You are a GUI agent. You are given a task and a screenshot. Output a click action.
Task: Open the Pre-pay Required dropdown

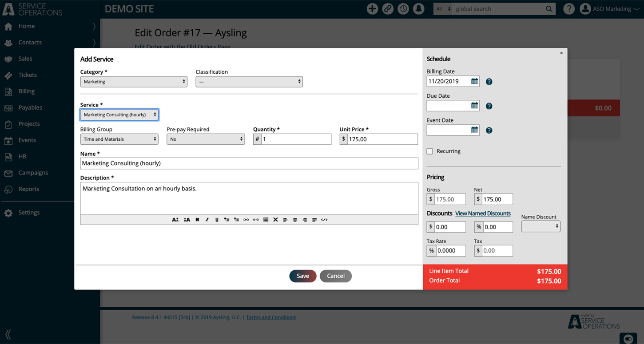click(206, 139)
